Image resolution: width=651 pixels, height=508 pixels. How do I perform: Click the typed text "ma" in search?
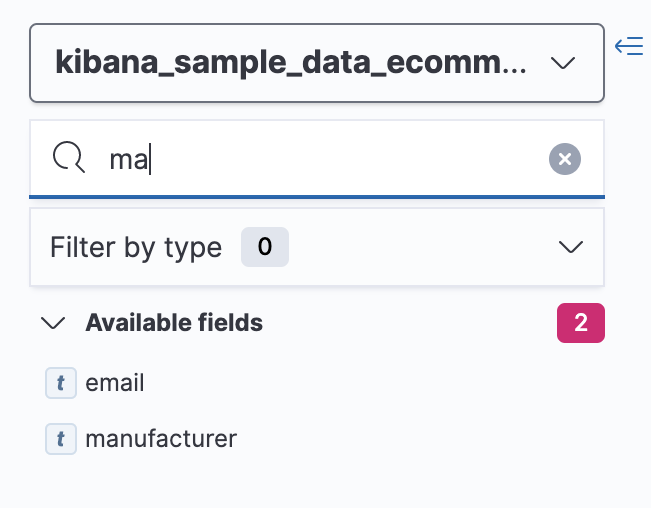(x=128, y=158)
